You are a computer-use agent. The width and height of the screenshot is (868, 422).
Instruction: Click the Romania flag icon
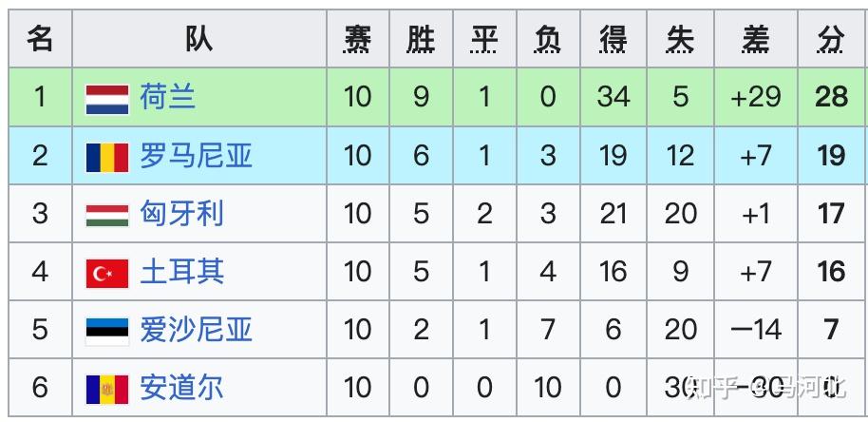coord(106,157)
